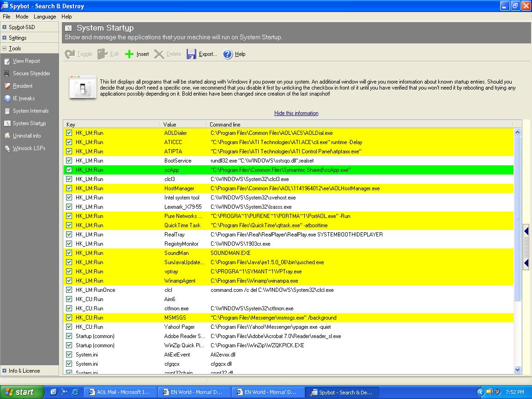Open the File menu

[x=6, y=16]
